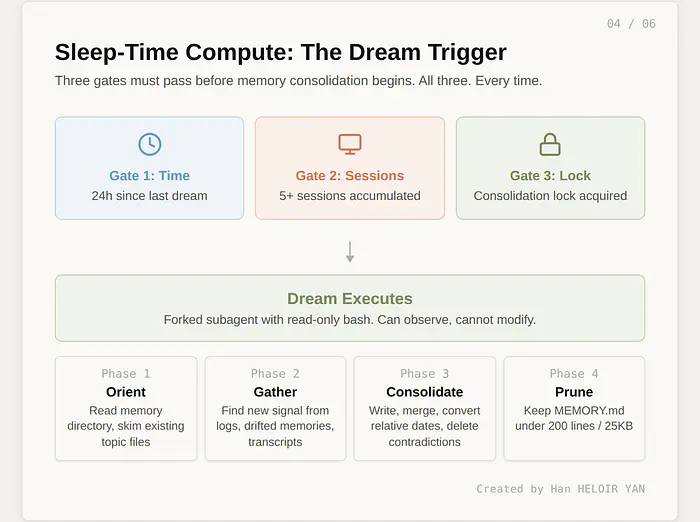Click the downward arrow below the gates
Screen dimensions: 700x522
click(x=350, y=251)
